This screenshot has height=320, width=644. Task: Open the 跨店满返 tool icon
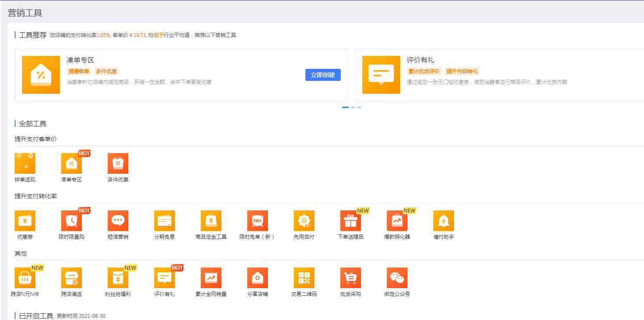point(72,278)
